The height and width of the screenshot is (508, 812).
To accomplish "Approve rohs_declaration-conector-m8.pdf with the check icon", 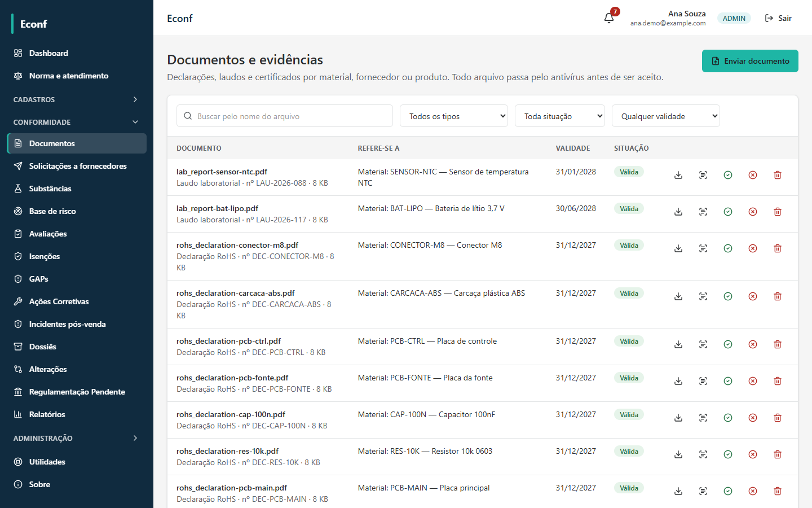I will [728, 248].
